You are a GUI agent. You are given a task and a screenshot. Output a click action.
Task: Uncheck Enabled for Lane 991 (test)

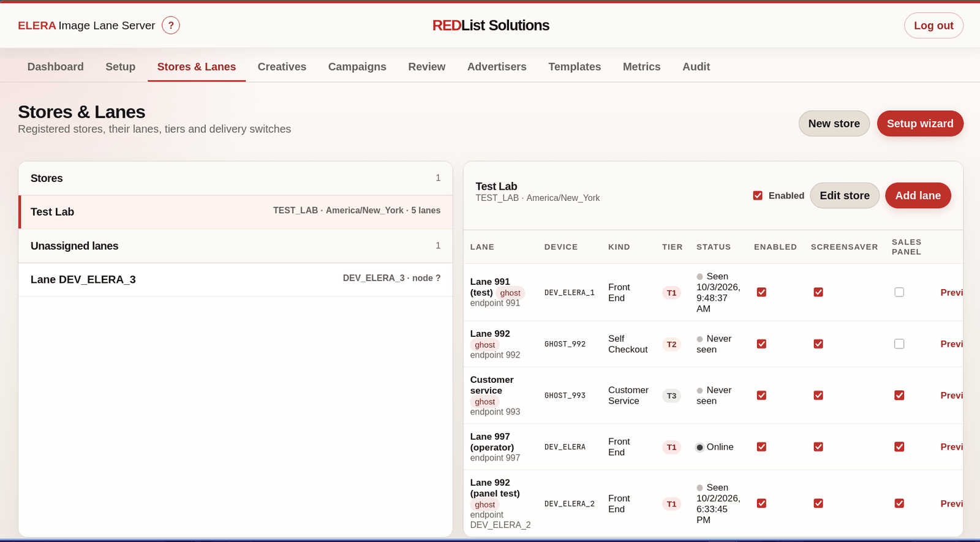tap(761, 292)
